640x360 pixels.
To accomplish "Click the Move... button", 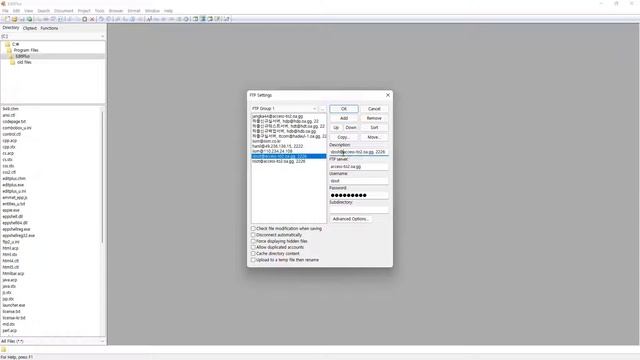I will click(x=374, y=137).
